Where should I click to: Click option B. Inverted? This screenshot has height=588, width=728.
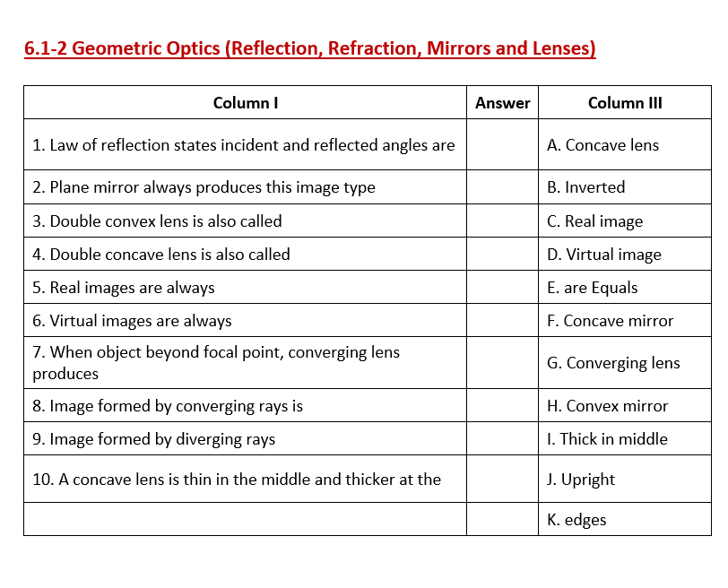click(585, 187)
